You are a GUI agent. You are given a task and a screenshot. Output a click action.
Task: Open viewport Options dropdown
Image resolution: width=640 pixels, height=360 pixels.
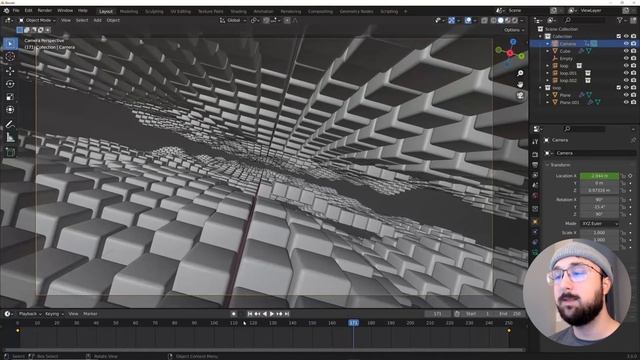click(513, 30)
